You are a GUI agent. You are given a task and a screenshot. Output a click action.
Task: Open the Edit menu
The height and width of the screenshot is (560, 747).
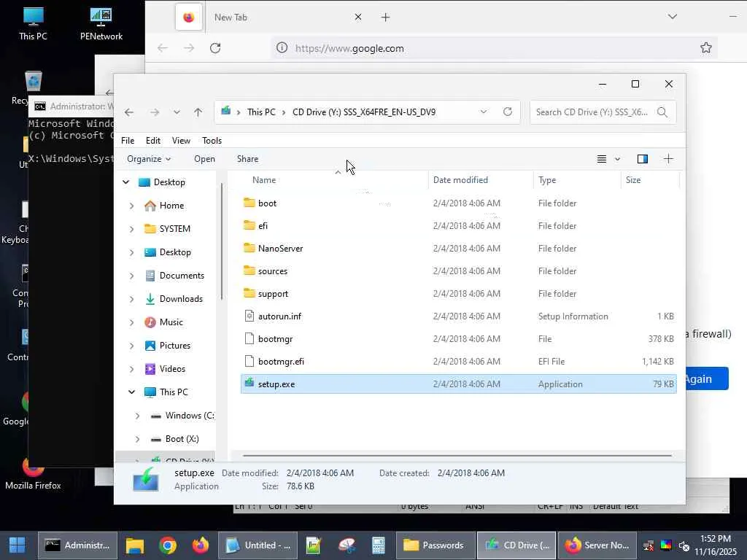[153, 141]
